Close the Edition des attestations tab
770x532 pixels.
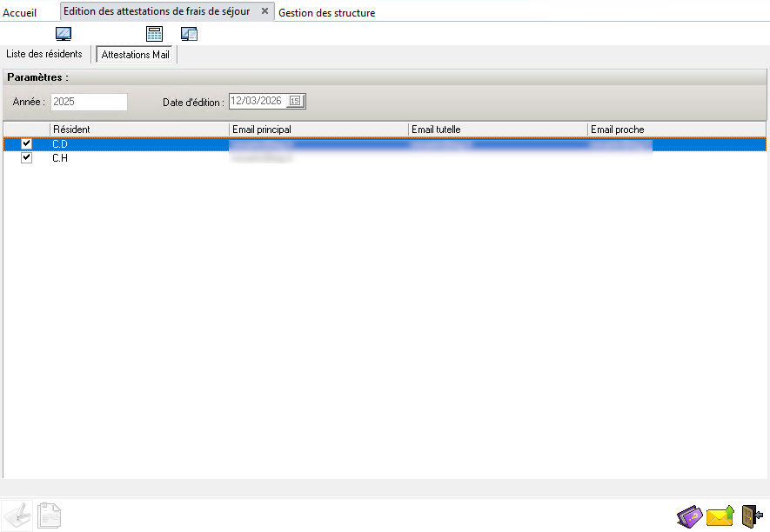(x=264, y=11)
